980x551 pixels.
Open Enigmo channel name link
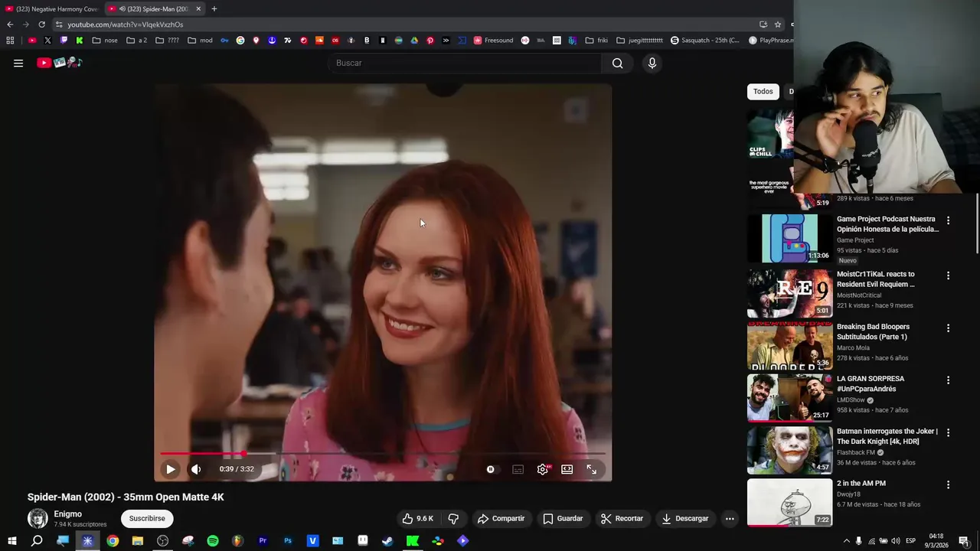(x=68, y=514)
